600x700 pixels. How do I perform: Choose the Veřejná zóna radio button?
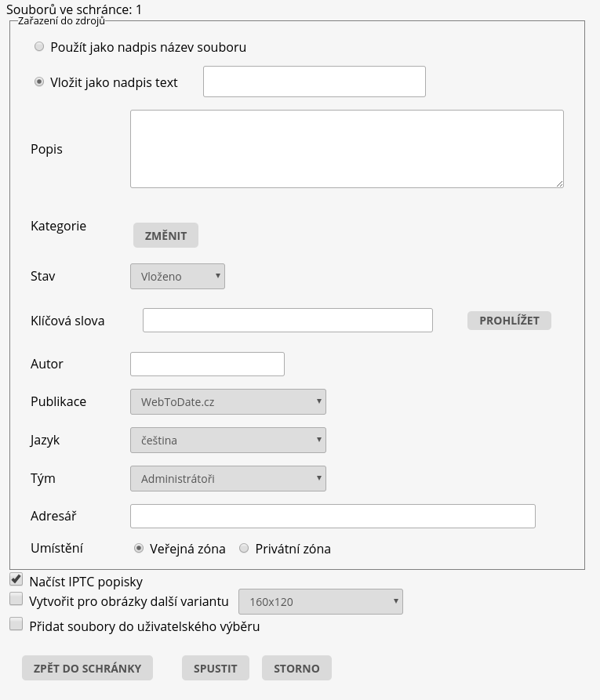139,549
